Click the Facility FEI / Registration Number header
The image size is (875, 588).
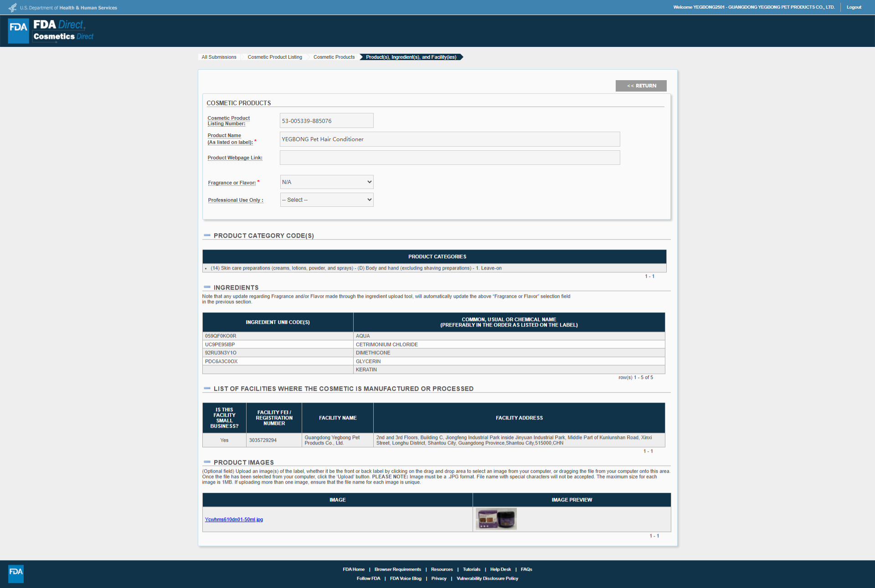[274, 418]
